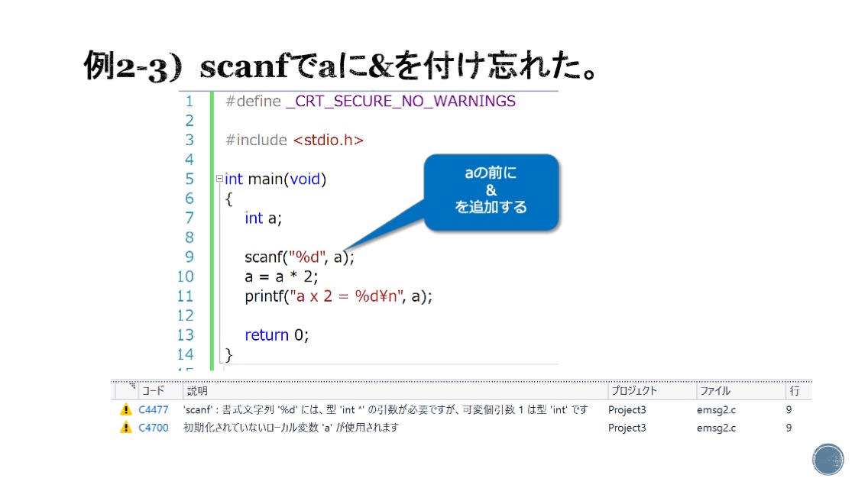The image size is (868, 488).
Task: Sort error list by コード column
Action: tap(154, 390)
